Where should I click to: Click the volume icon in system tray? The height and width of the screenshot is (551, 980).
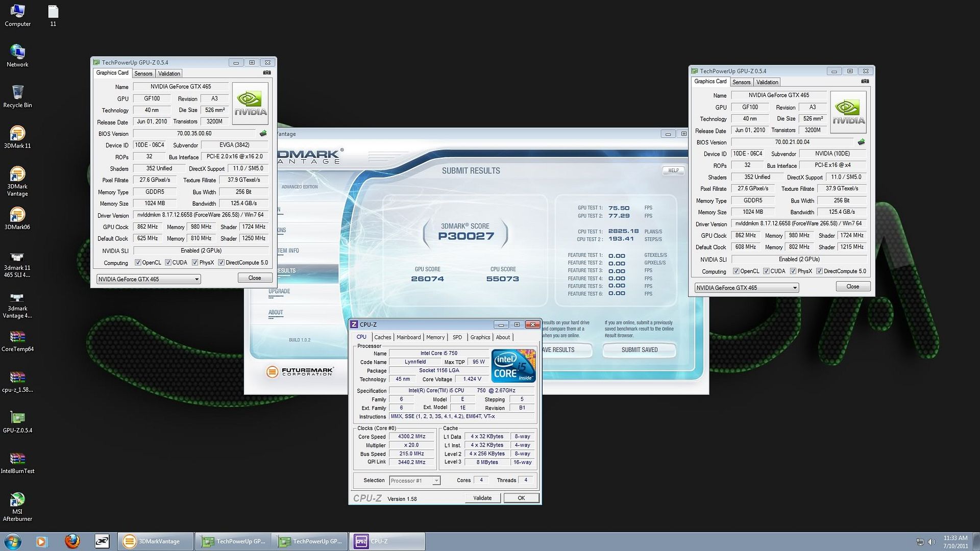coord(932,542)
